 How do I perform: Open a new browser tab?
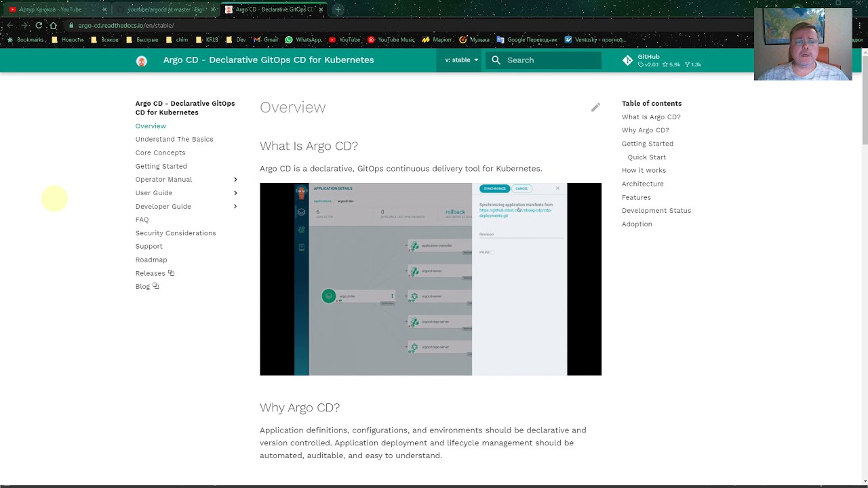tap(338, 9)
